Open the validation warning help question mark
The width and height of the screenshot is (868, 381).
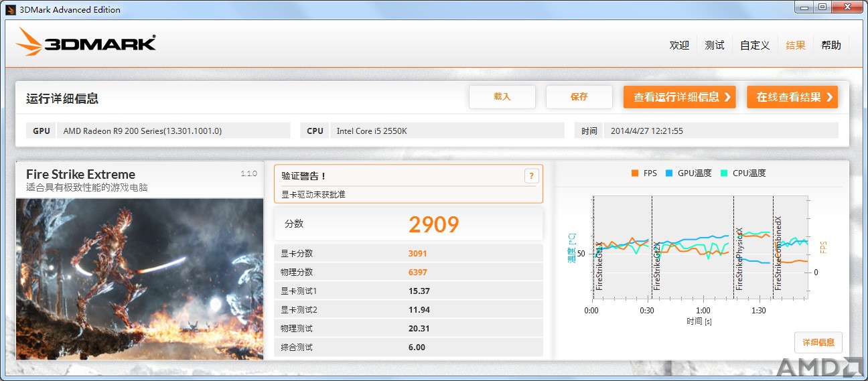[531, 176]
